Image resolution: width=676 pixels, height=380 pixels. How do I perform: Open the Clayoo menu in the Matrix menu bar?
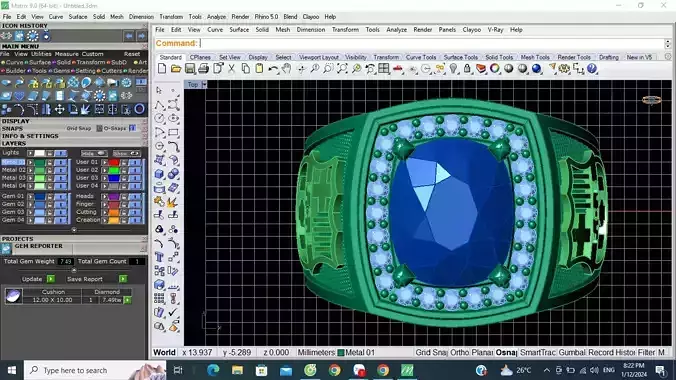click(310, 17)
